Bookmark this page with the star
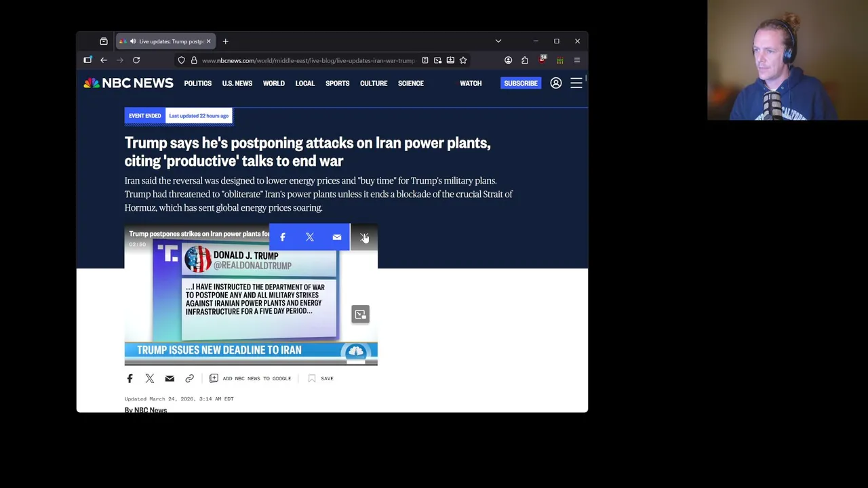Screen dimensions: 868x488 [x=463, y=60]
